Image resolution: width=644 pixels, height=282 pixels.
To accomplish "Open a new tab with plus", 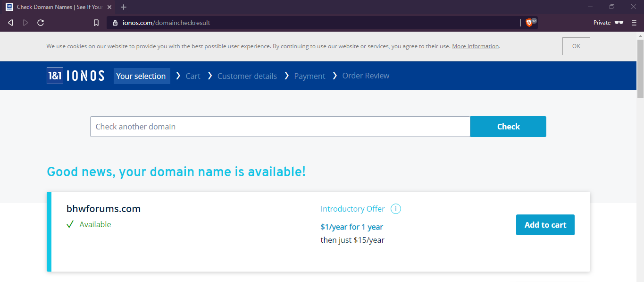I will tap(124, 7).
